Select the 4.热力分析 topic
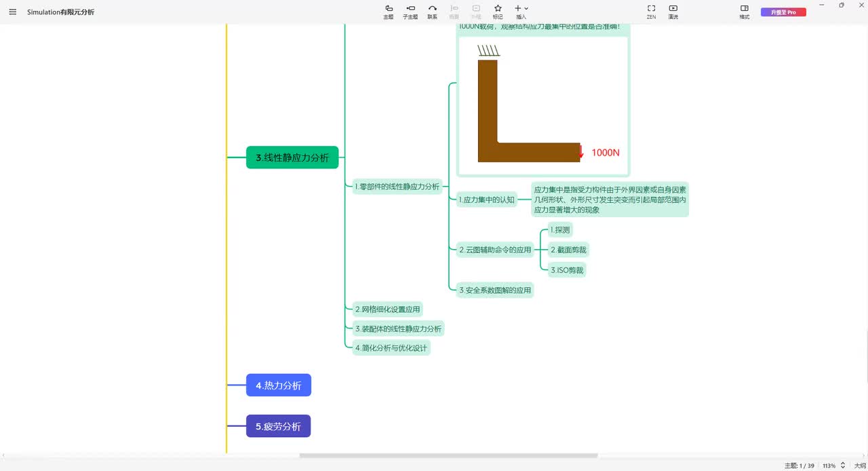Image resolution: width=868 pixels, height=471 pixels. pos(279,385)
